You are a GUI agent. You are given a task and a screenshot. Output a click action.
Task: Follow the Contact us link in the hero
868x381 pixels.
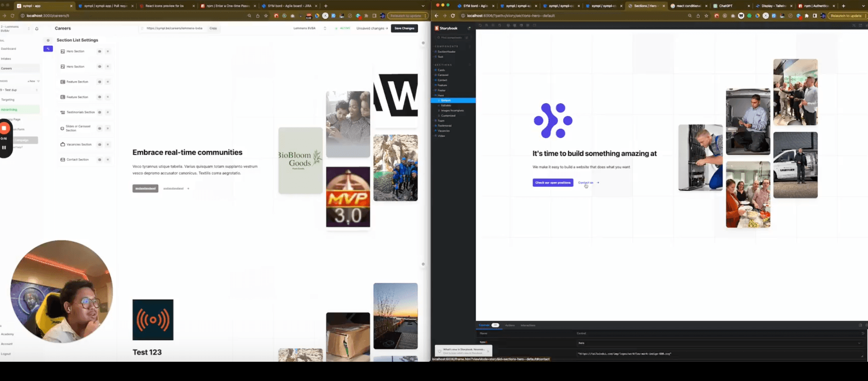point(588,182)
